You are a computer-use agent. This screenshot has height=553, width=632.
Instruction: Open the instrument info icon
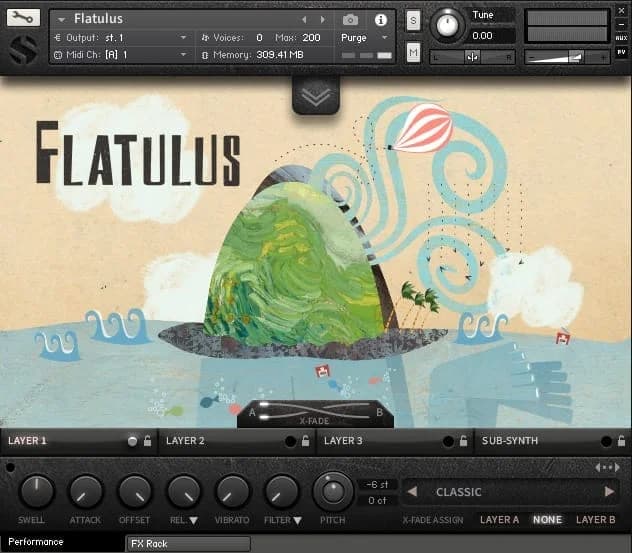(x=381, y=20)
